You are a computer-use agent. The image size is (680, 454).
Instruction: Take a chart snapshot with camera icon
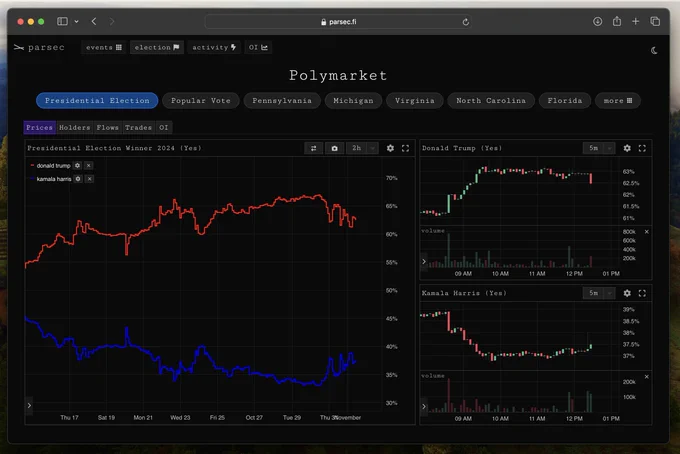[334, 148]
